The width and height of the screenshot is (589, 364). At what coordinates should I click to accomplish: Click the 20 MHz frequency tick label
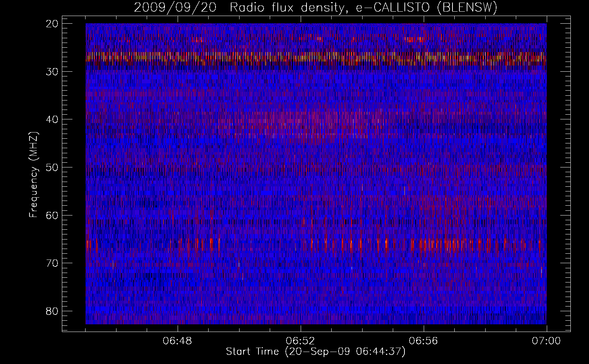click(52, 24)
